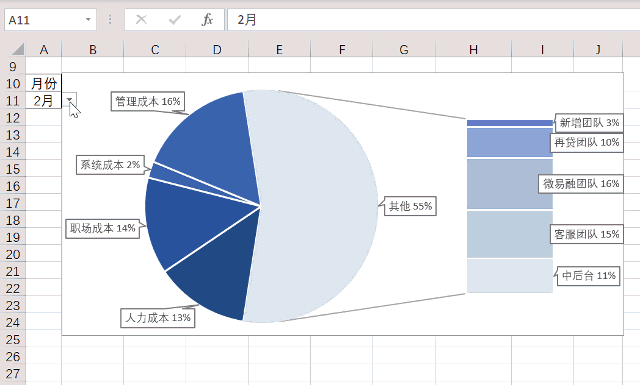Select column G header
640x385 pixels.
404,49
